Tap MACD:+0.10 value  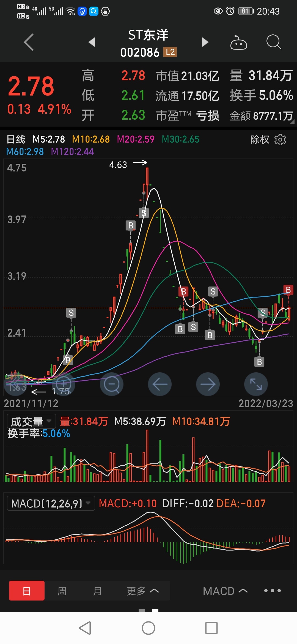point(128,503)
